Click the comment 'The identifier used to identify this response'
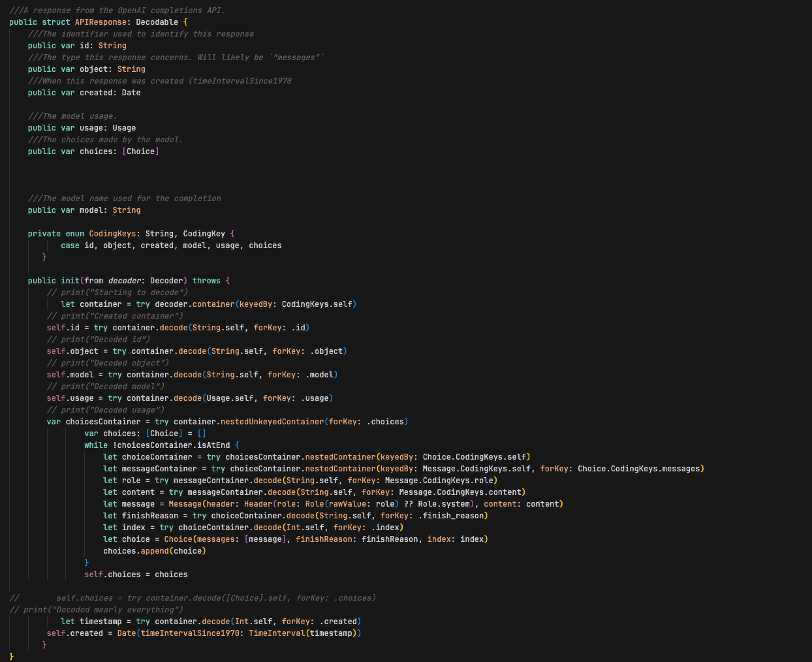The width and height of the screenshot is (812, 662). (141, 34)
